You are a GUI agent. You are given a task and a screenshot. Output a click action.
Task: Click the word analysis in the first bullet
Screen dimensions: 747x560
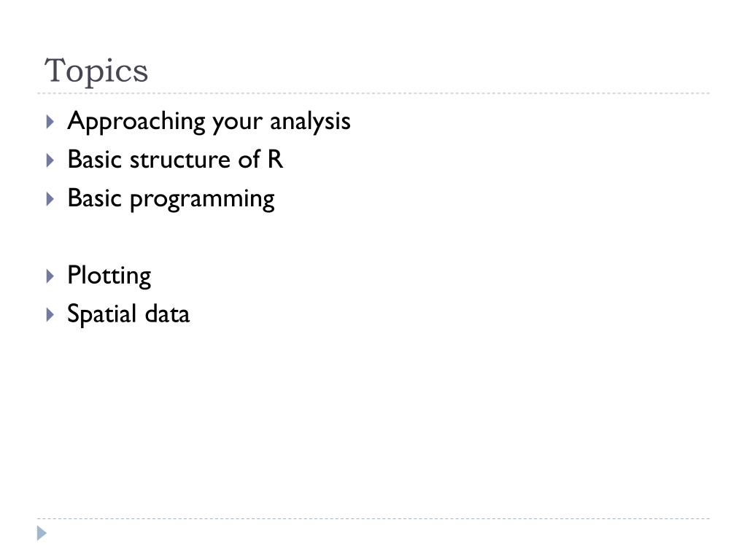click(x=311, y=122)
